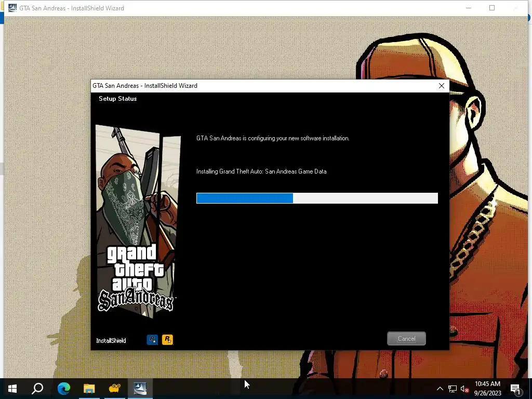This screenshot has height=399, width=532.
Task: Click the outer window's InstallShield title icon
Action: click(x=12, y=8)
